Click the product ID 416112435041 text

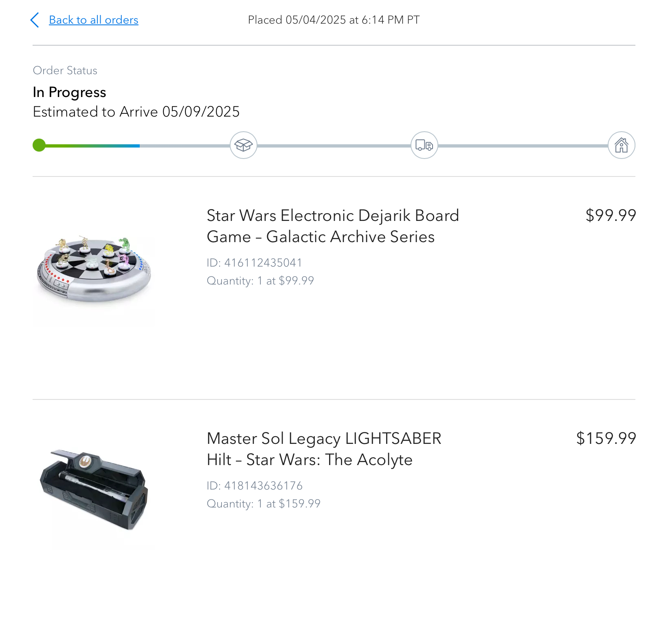click(255, 262)
